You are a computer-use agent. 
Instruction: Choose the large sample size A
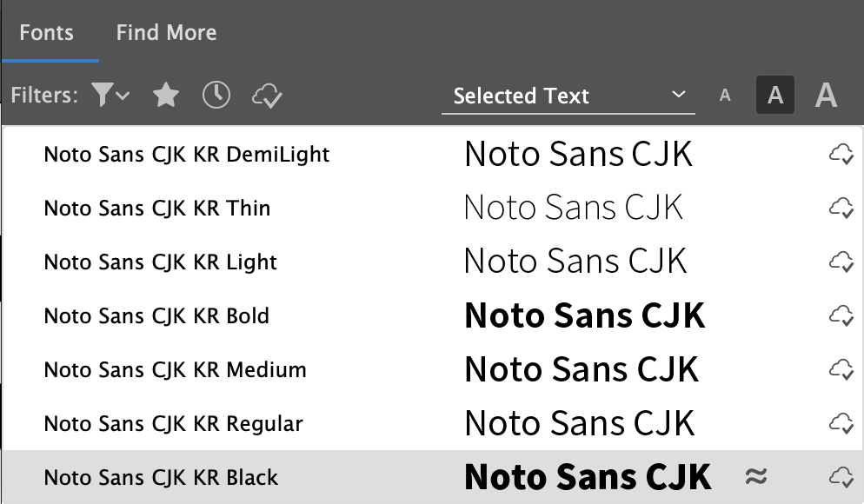826,95
